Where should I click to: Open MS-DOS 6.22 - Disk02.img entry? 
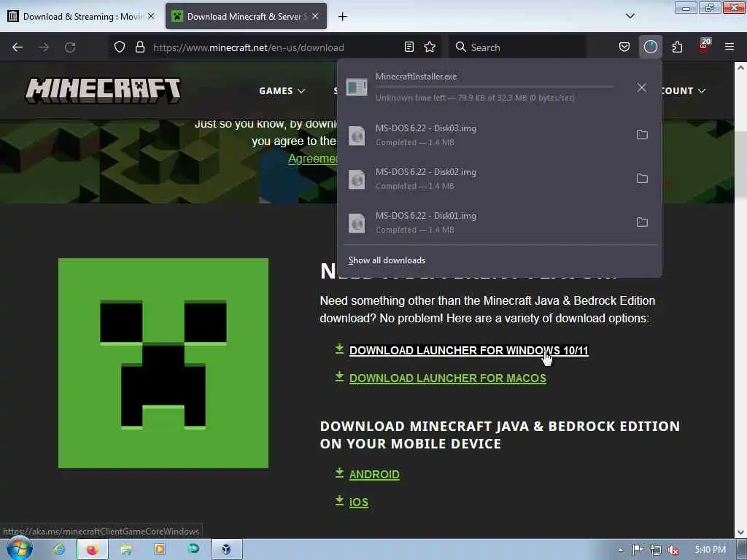click(484, 179)
